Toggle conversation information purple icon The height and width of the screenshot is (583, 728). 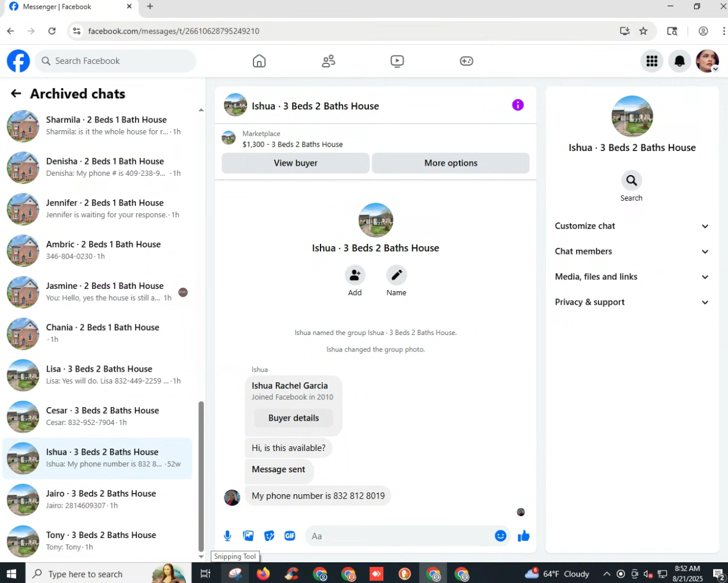518,105
